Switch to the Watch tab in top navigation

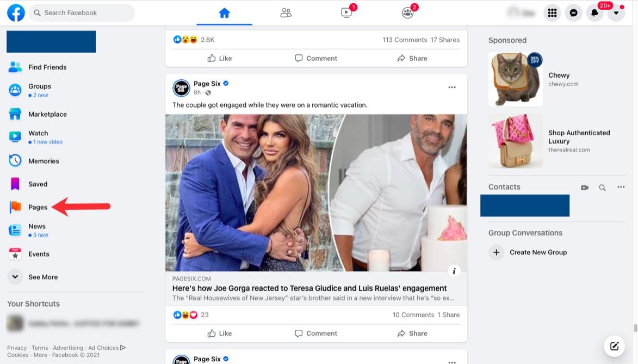[x=346, y=12]
